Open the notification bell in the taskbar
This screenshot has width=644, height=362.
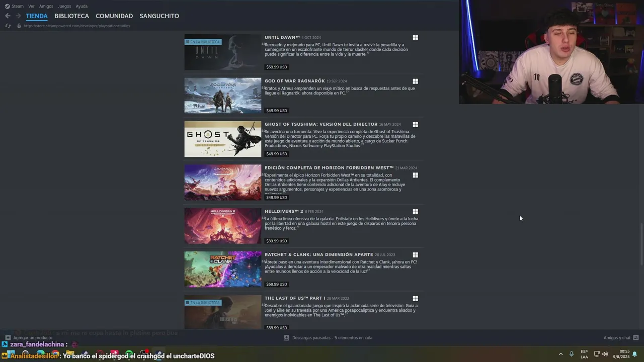[x=635, y=354]
